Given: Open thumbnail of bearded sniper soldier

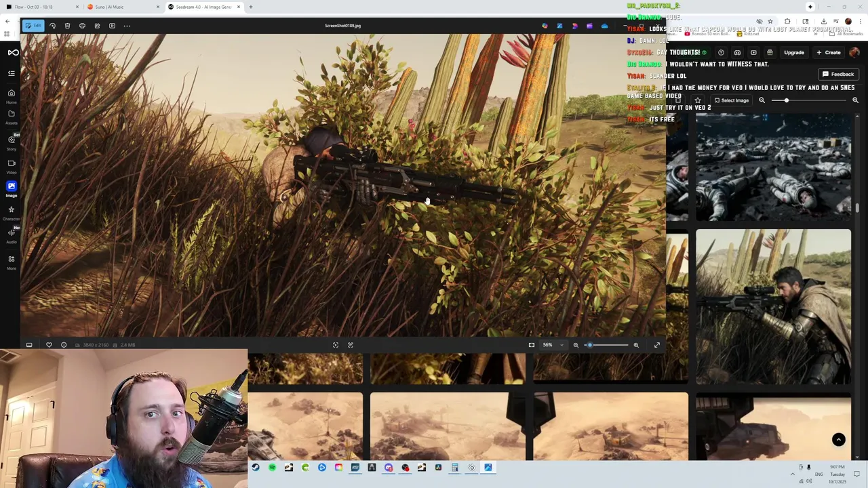Looking at the screenshot, I should click(x=773, y=307).
